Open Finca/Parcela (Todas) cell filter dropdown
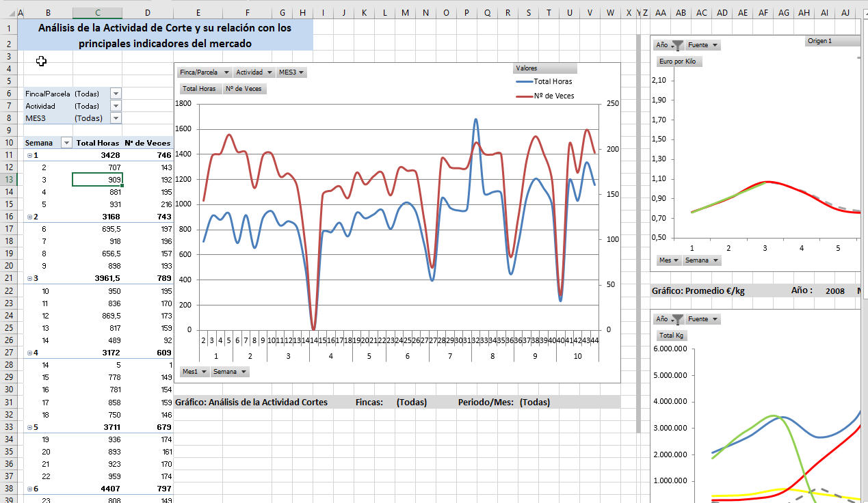The image size is (868, 503). point(116,94)
